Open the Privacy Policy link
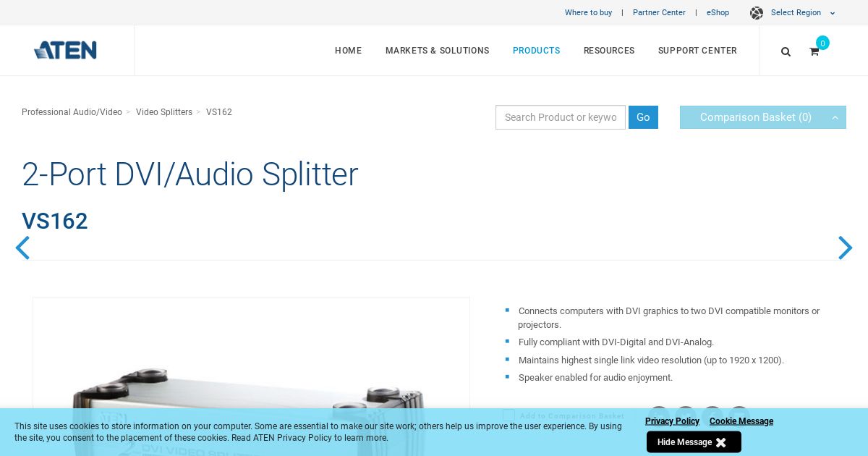The image size is (868, 456). point(672,421)
